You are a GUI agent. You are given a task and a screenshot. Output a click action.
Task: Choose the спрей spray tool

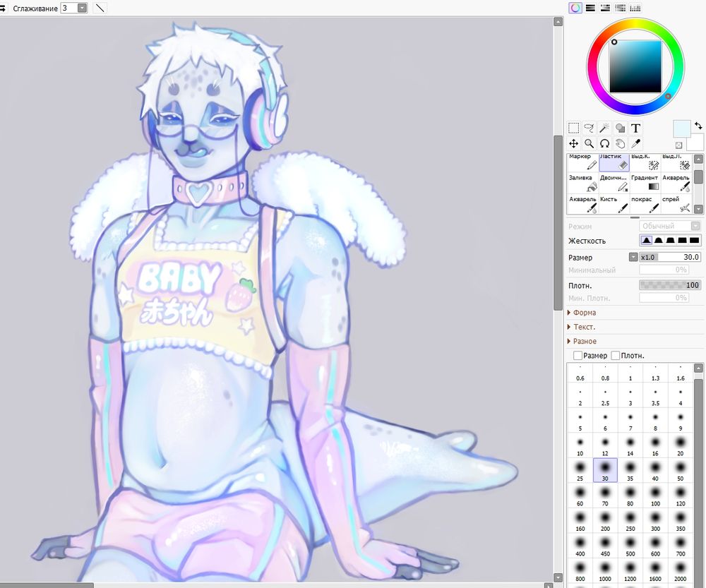click(x=676, y=204)
